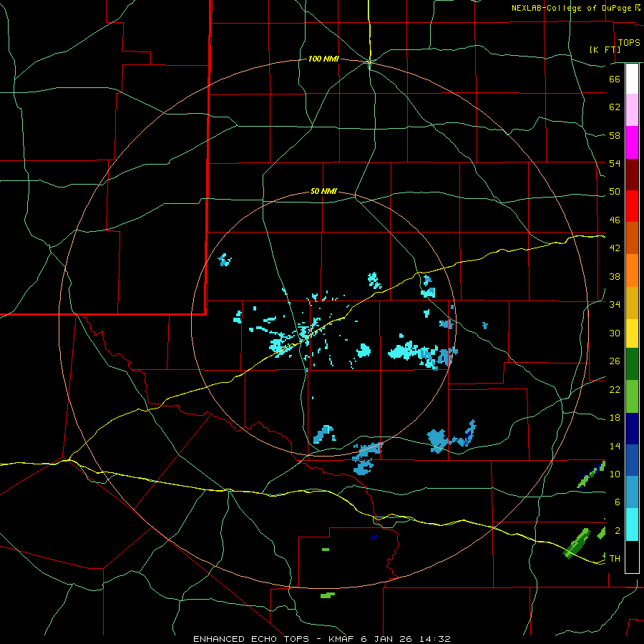The height and width of the screenshot is (644, 644).
Task: Click the magenta legend swatch
Action: click(632, 142)
